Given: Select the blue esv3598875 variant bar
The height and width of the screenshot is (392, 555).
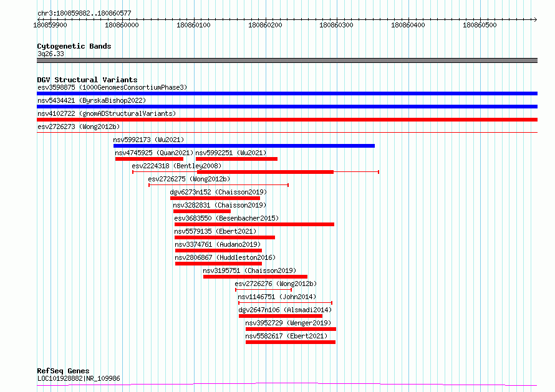Looking at the screenshot, I should tap(287, 93).
